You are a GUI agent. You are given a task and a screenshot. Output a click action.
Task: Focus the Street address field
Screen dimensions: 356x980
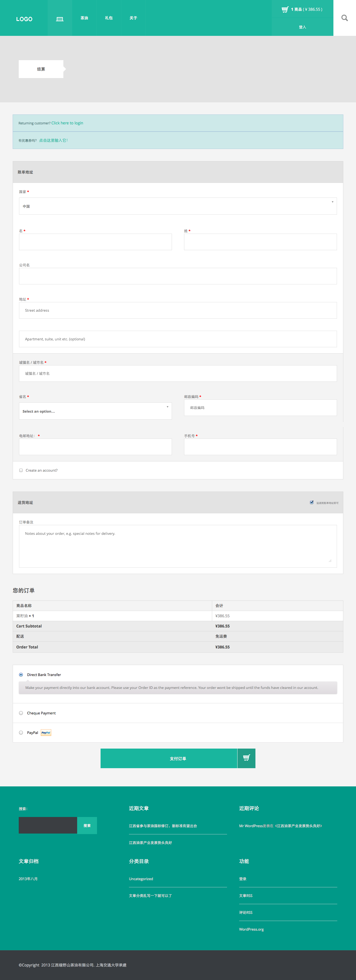click(x=178, y=310)
